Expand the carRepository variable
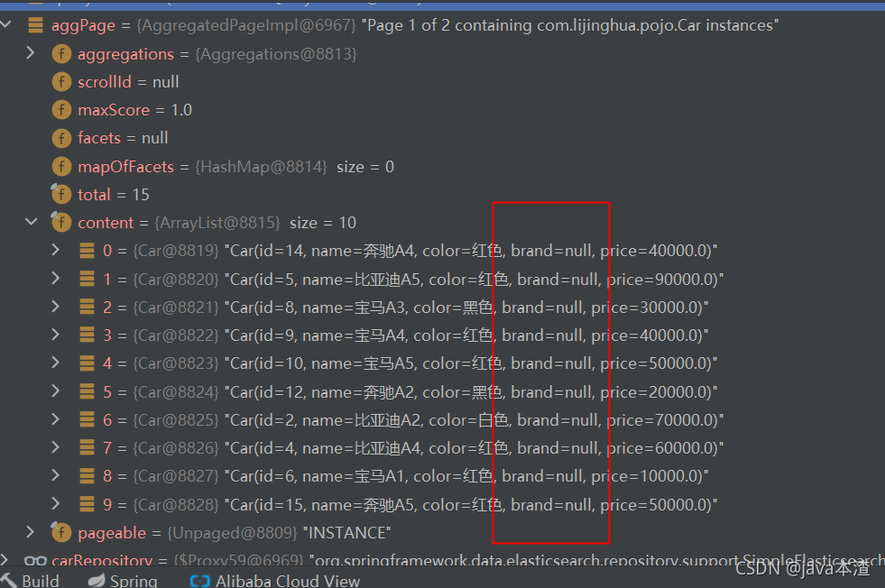 coord(5,560)
